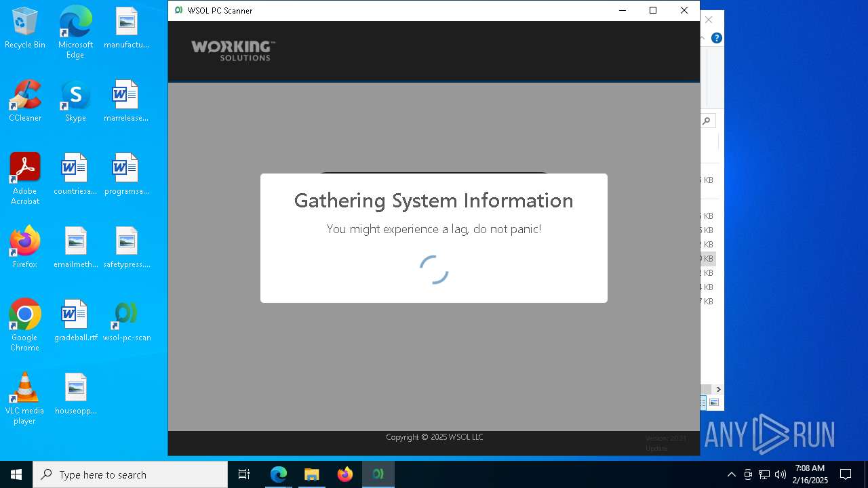Open the Windows Start menu
Viewport: 868px width, 488px height.
tap(16, 474)
